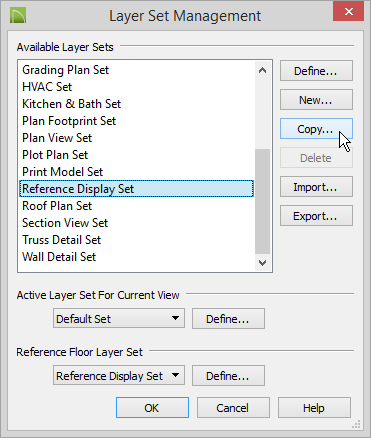Click the Copy... button
This screenshot has height=438, width=371.
[316, 129]
